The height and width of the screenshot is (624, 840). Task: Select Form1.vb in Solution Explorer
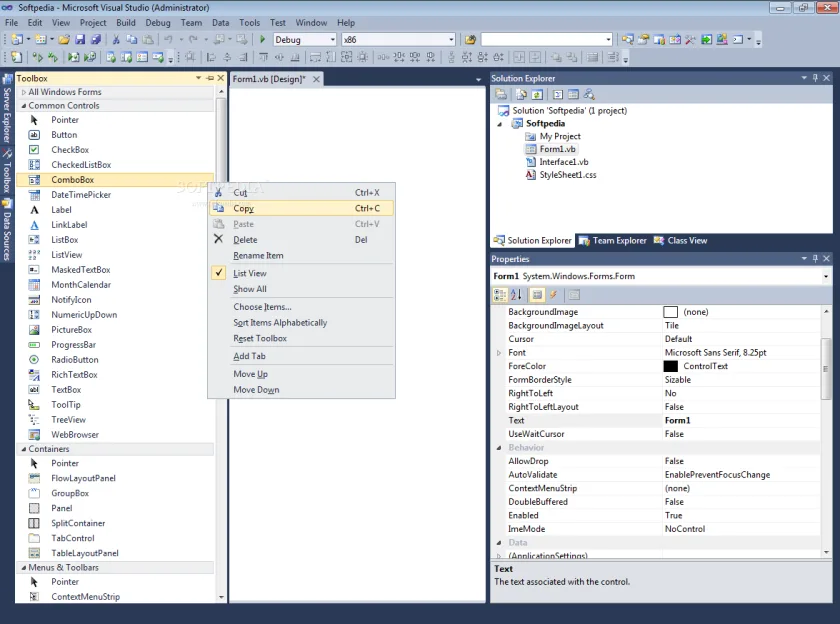tap(557, 149)
